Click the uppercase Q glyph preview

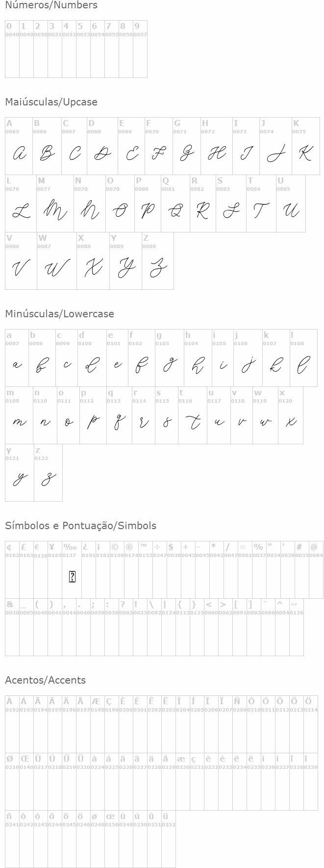click(175, 211)
